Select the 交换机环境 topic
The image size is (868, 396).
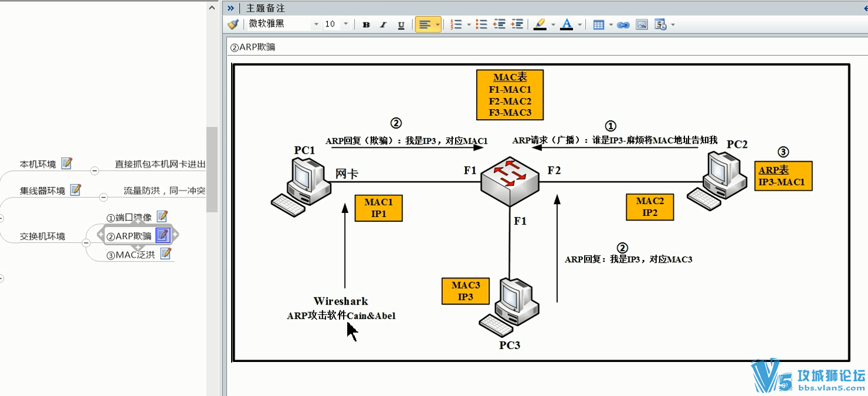point(43,236)
